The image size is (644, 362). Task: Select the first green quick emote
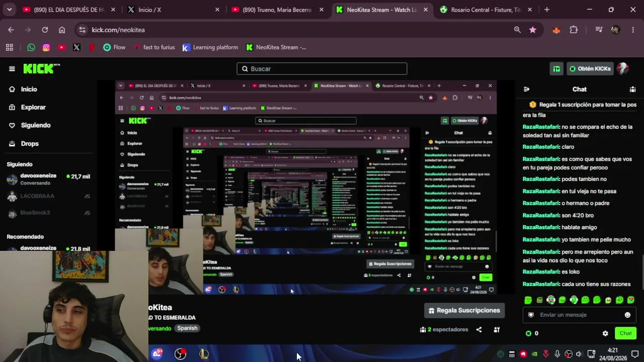[528, 300]
